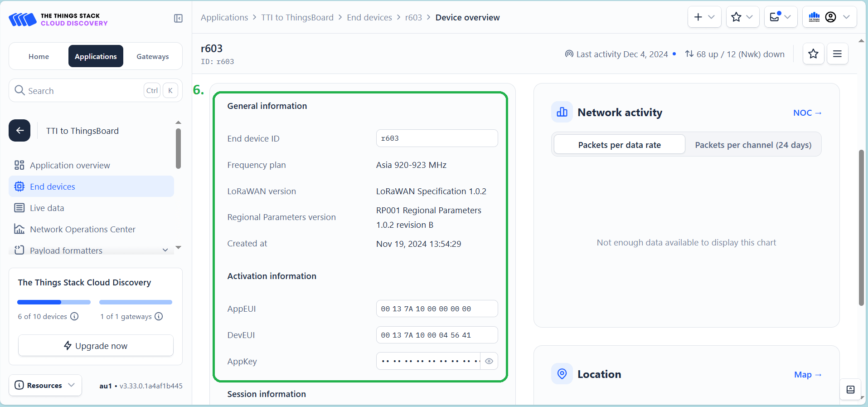The height and width of the screenshot is (407, 868).
Task: Click Payload formatters icon
Action: 19,250
